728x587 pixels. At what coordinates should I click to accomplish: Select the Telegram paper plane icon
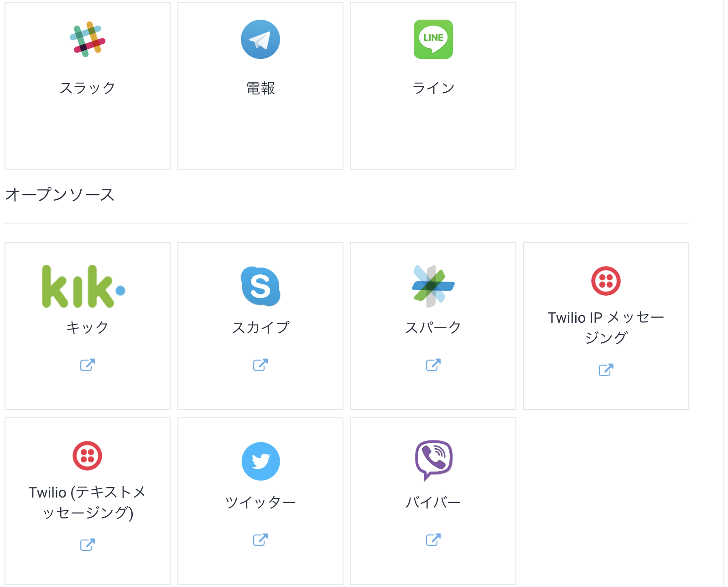[x=260, y=39]
